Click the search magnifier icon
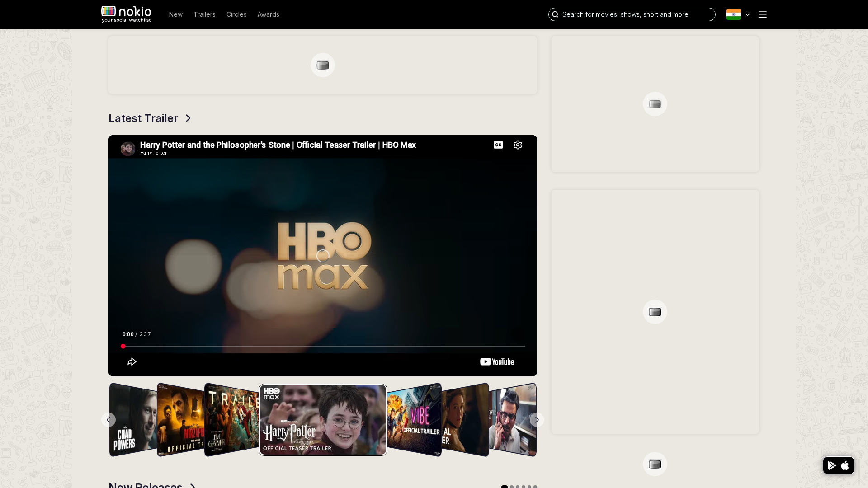Viewport: 868px width, 488px height. click(x=555, y=14)
